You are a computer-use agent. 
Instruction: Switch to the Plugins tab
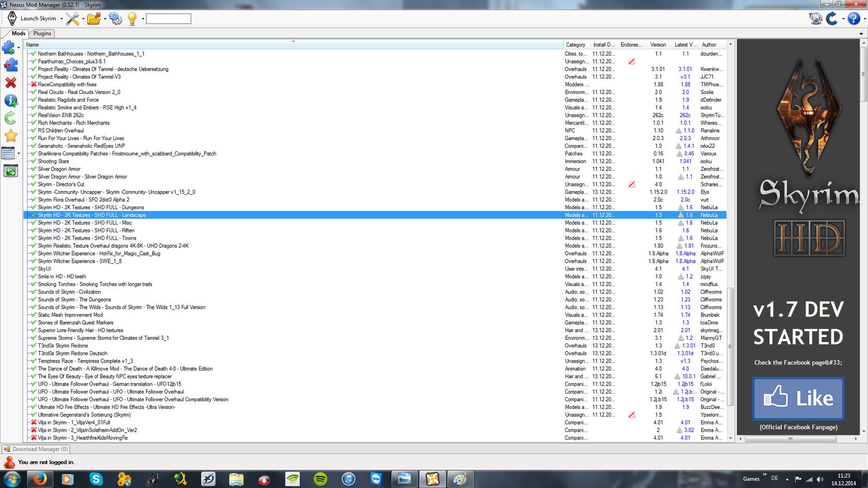[42, 33]
